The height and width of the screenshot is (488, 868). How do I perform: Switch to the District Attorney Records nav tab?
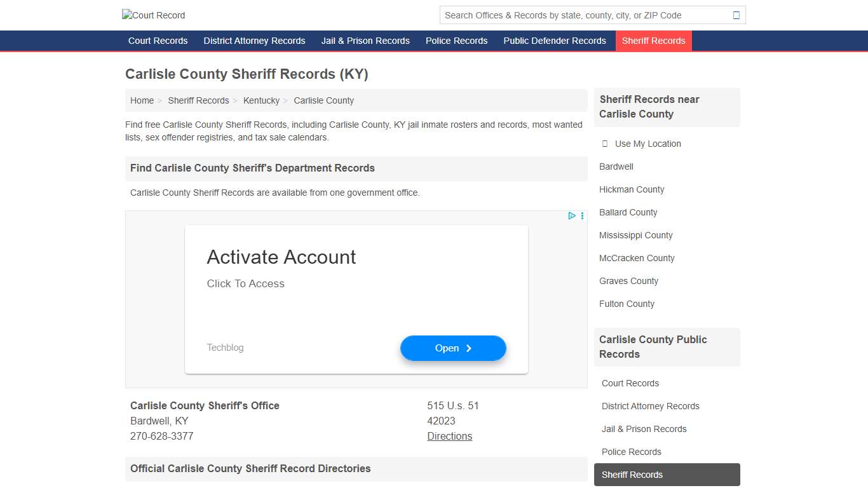(254, 41)
